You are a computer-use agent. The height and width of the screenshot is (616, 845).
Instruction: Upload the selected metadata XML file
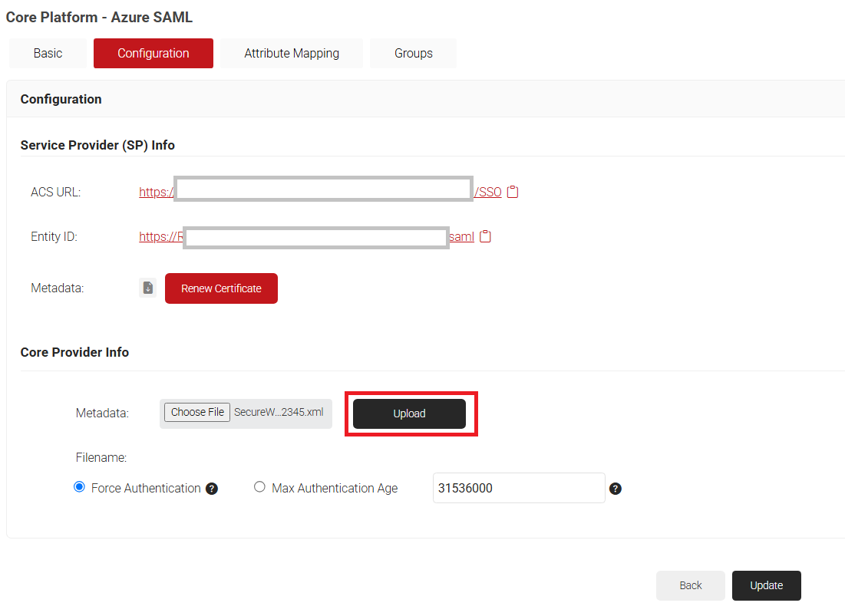409,413
